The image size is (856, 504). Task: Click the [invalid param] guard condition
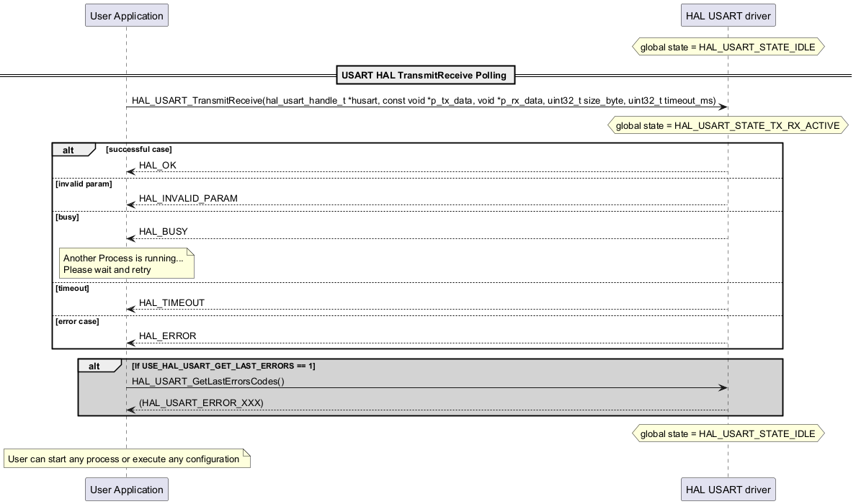click(x=84, y=184)
